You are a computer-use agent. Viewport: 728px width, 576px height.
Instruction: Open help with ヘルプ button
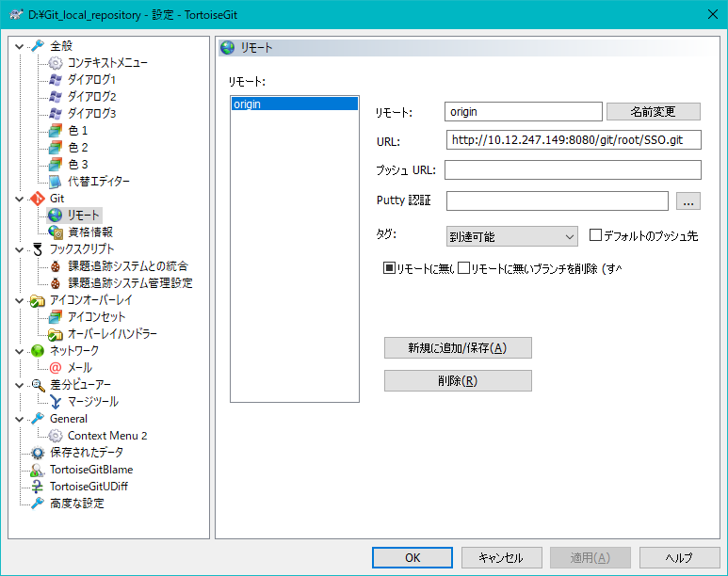(679, 557)
